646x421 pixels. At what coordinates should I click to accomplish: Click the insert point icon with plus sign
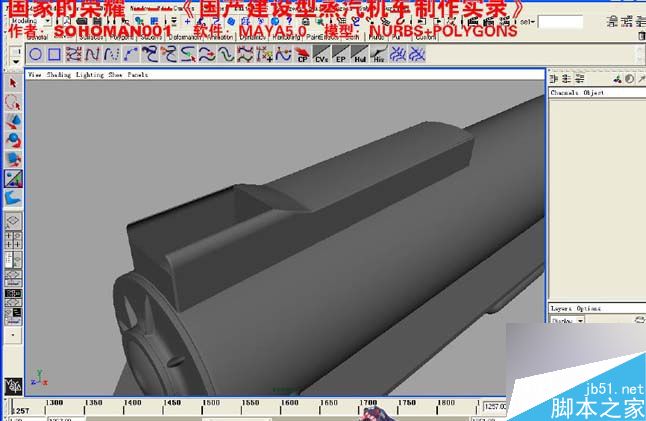[264, 54]
